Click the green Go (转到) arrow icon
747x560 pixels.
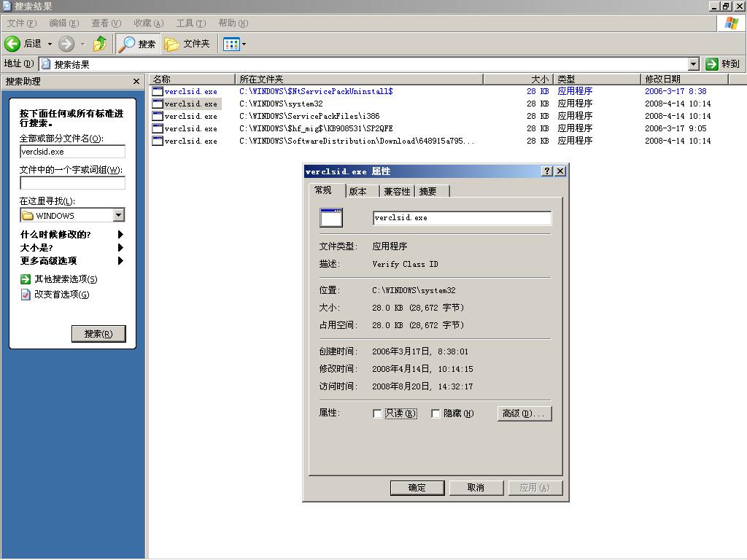(x=712, y=64)
